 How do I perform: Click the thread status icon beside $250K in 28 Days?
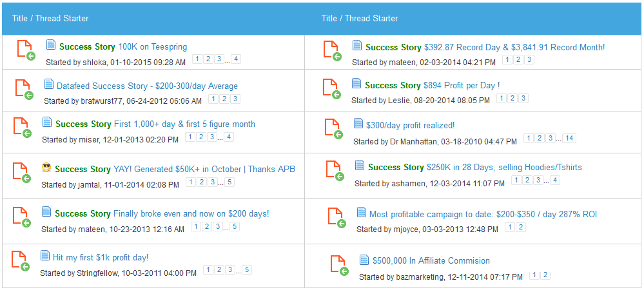(x=335, y=171)
